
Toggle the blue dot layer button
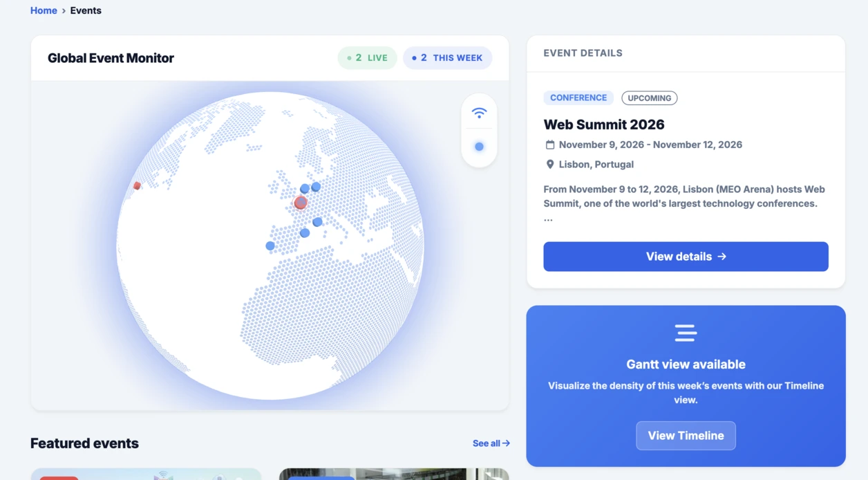(x=479, y=147)
